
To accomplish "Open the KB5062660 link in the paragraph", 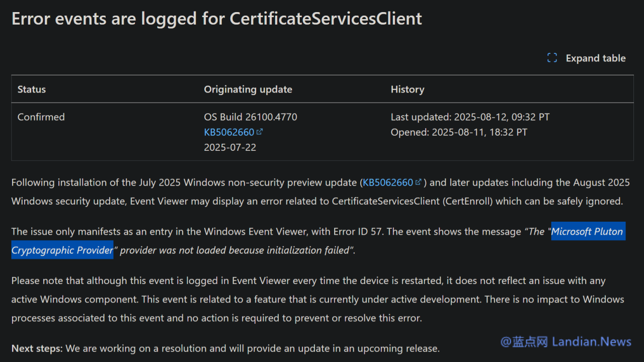I will click(x=388, y=183).
